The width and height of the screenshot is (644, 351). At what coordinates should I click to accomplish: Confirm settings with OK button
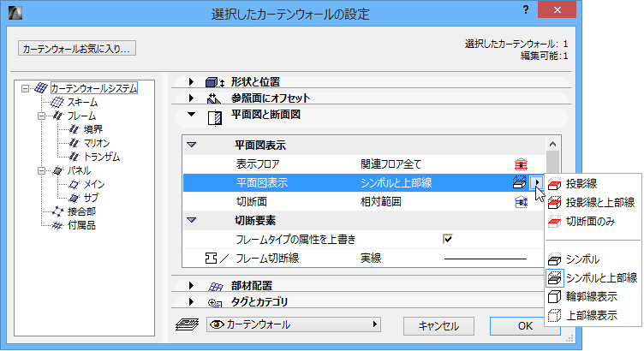coord(525,326)
